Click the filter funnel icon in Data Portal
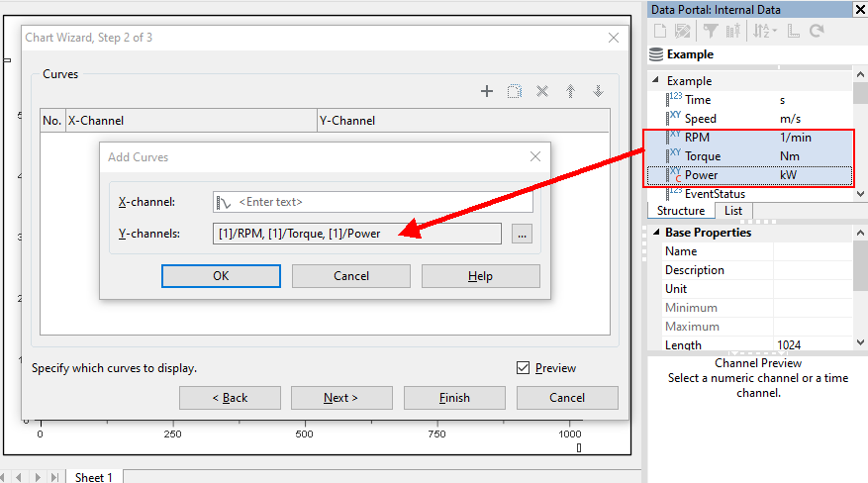 710,31
